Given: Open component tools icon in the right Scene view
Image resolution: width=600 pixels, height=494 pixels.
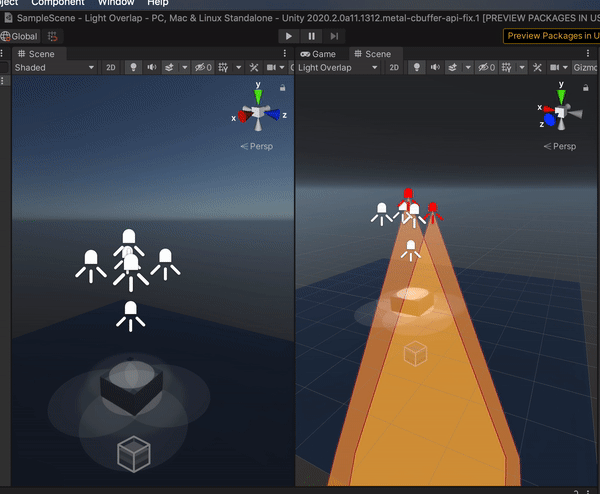Looking at the screenshot, I should tap(537, 68).
